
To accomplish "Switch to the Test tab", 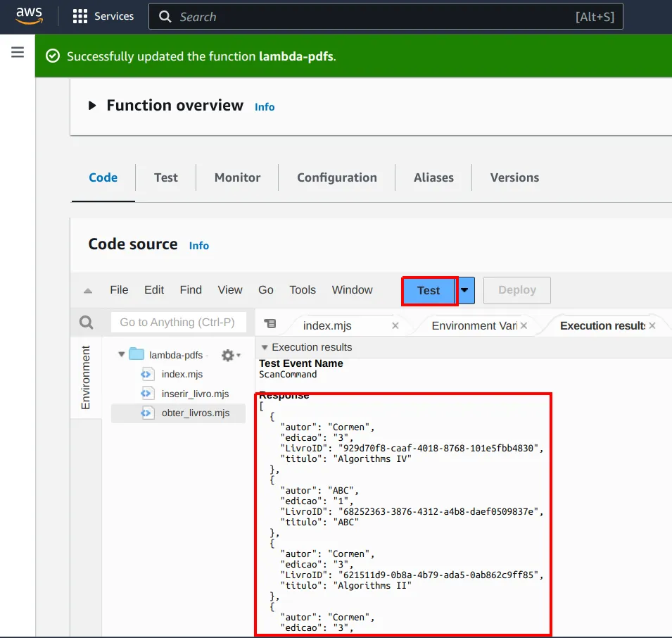I will click(166, 177).
